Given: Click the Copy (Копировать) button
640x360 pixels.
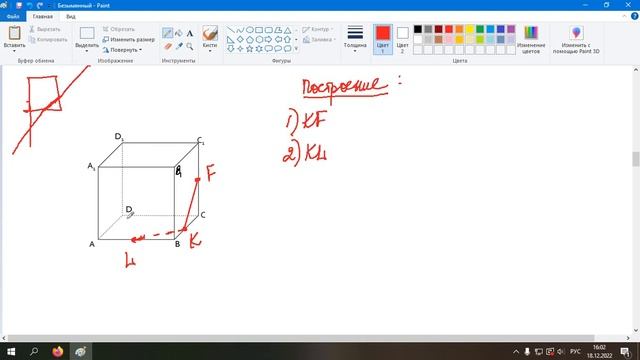Looking at the screenshot, I should [48, 40].
